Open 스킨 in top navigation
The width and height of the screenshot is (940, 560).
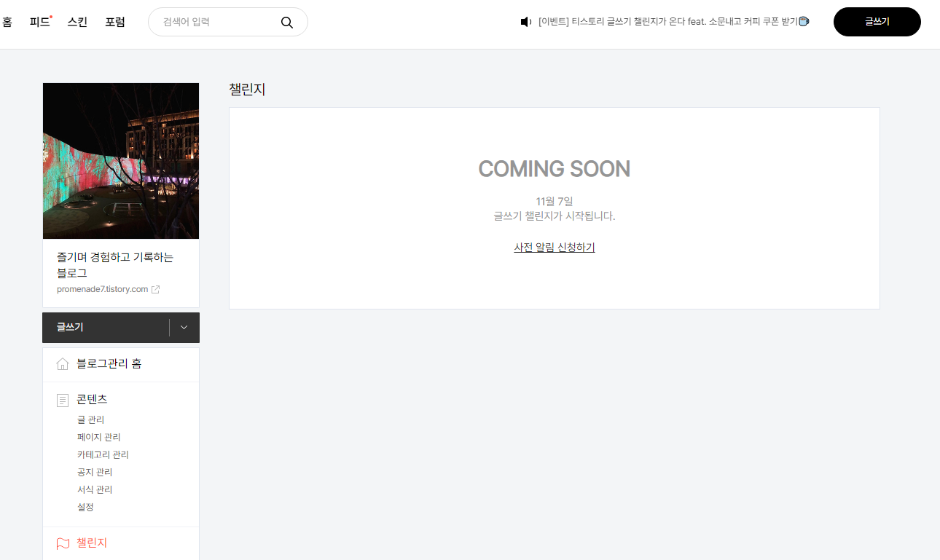tap(77, 22)
